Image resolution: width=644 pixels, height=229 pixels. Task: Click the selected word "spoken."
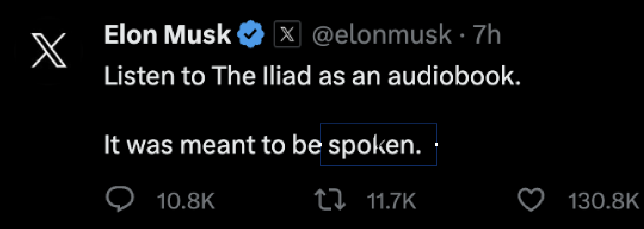point(374,146)
